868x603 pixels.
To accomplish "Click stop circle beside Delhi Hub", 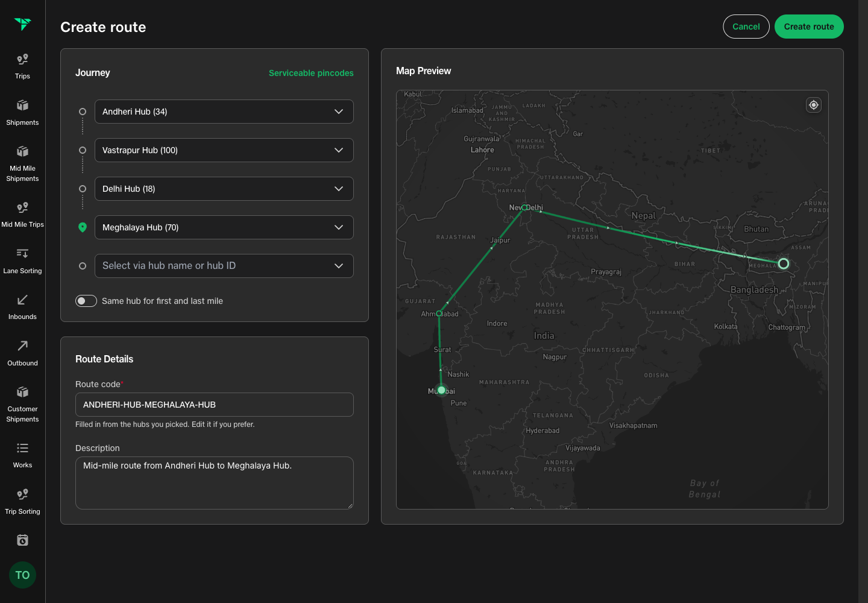I will pyautogui.click(x=83, y=189).
